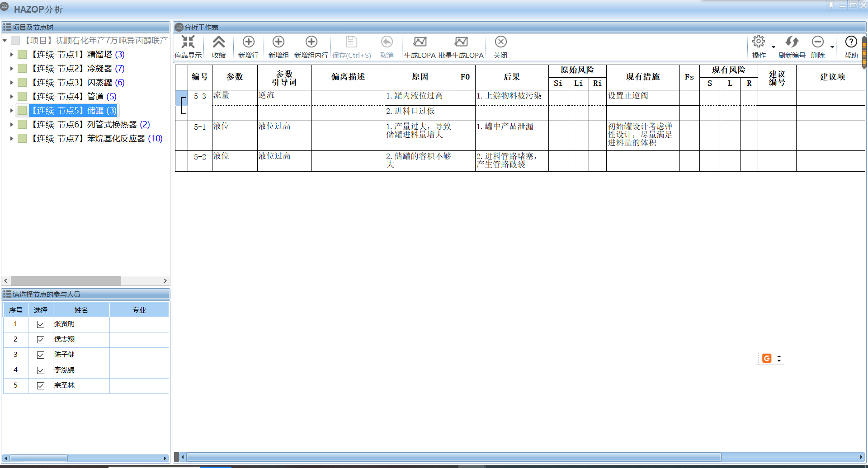Expand 连续-节点7 苯烷基化反应器 node
This screenshot has width=868, height=468.
tap(12, 139)
